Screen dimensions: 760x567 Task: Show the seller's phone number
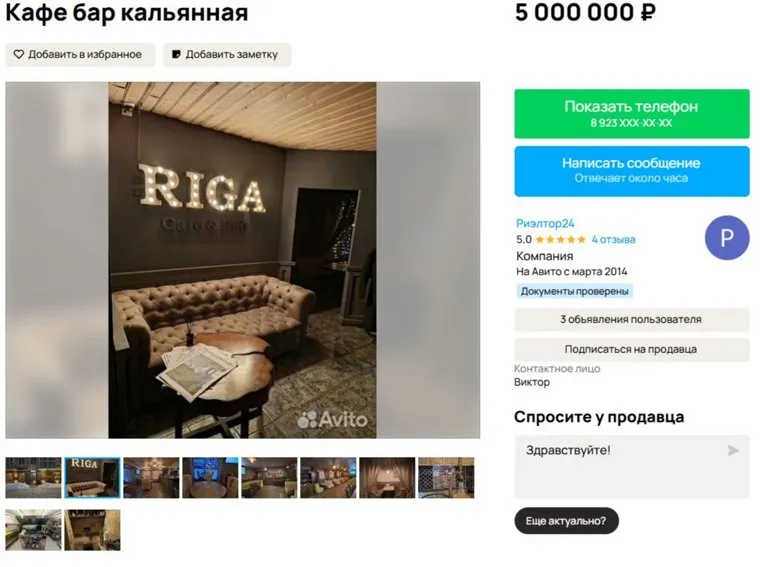pos(632,114)
